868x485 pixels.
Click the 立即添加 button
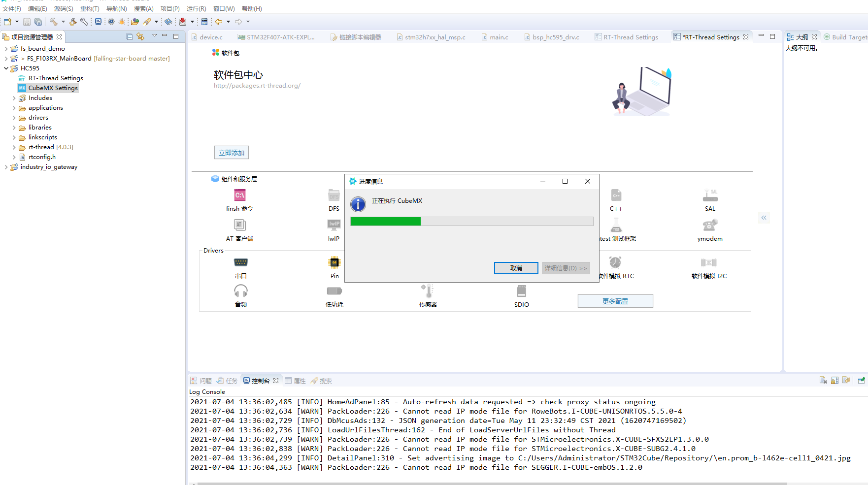click(x=232, y=153)
